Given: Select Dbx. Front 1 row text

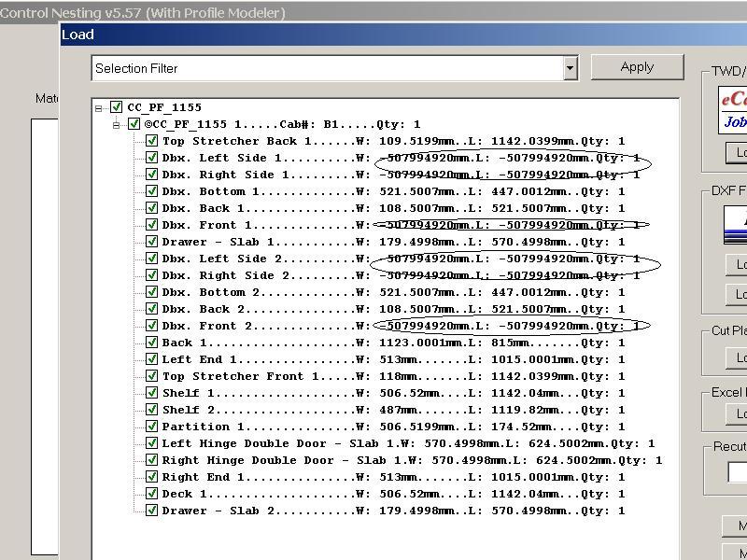Looking at the screenshot, I should (x=401, y=225).
